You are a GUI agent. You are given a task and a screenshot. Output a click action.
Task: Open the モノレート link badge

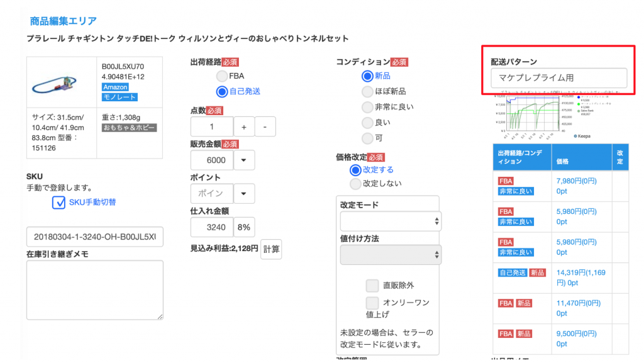coord(119,98)
